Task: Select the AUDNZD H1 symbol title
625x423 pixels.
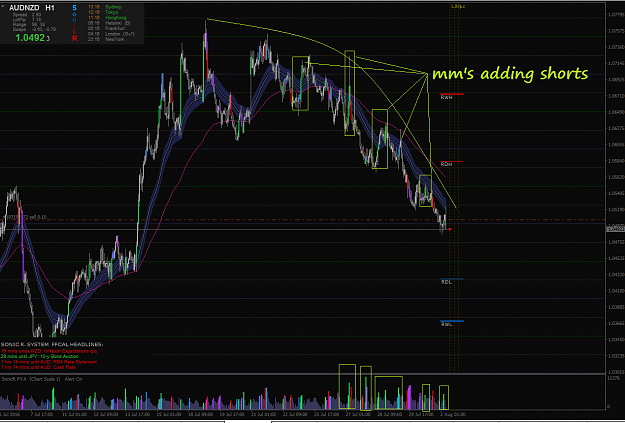Action: pos(32,8)
